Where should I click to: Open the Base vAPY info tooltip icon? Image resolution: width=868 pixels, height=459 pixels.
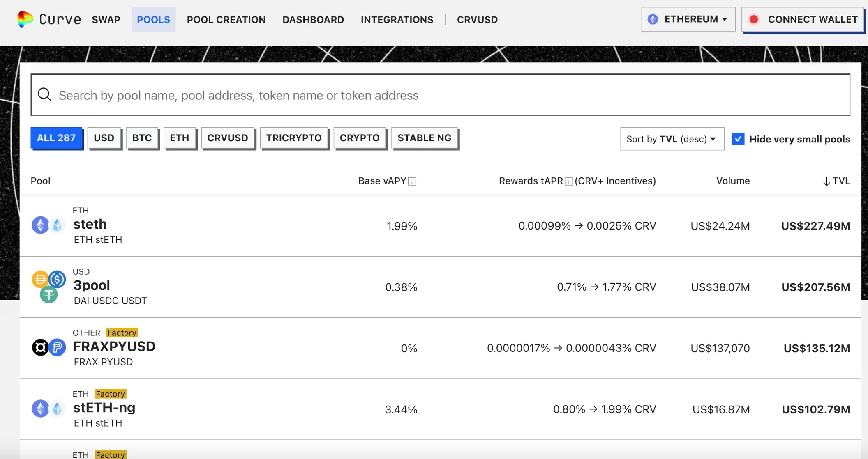tap(412, 181)
